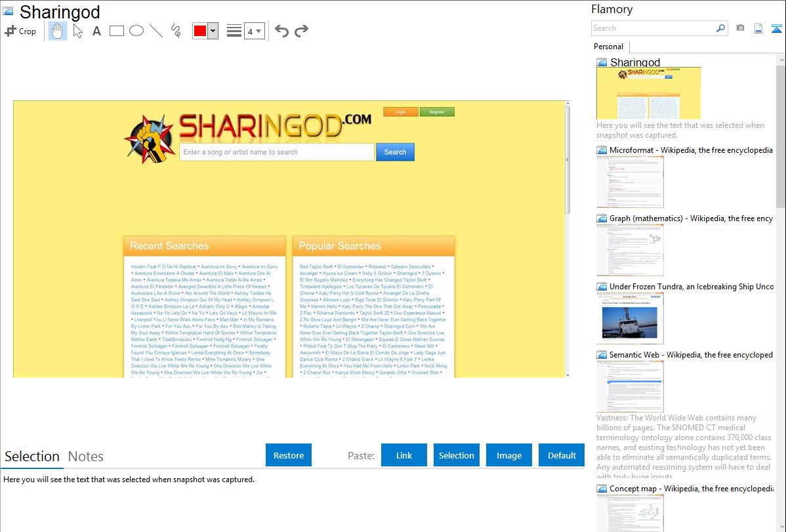Click the Flamory list vertical scrollbar
The image size is (786, 532).
coord(781,293)
